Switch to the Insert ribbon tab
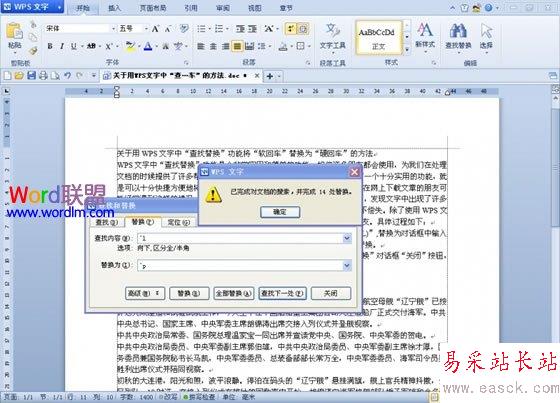Screen dimensions: 560x403 [x=114, y=8]
